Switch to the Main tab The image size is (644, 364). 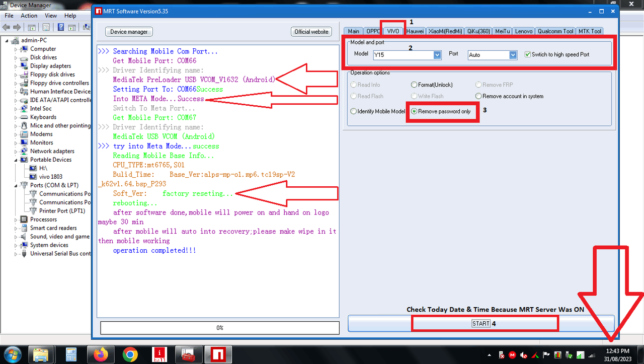(x=354, y=31)
